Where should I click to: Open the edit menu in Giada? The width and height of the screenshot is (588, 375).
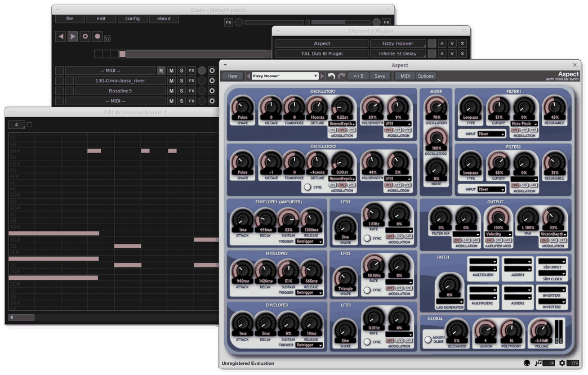tap(101, 19)
